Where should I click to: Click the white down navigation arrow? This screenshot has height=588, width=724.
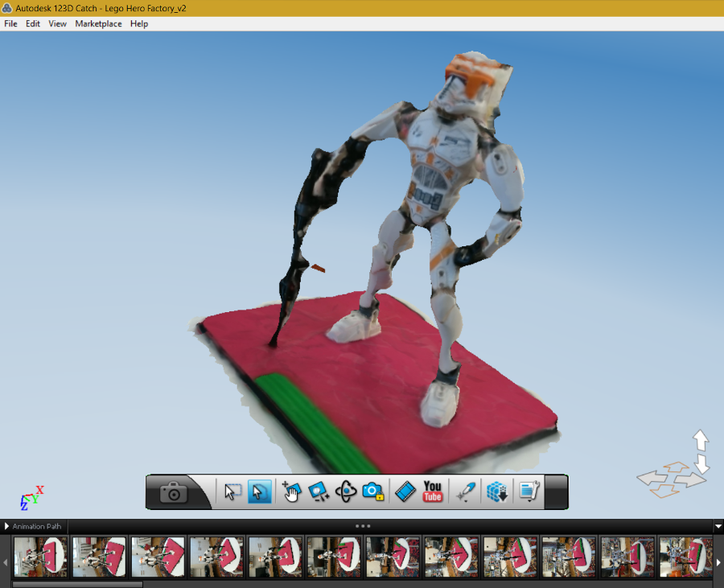click(x=701, y=464)
